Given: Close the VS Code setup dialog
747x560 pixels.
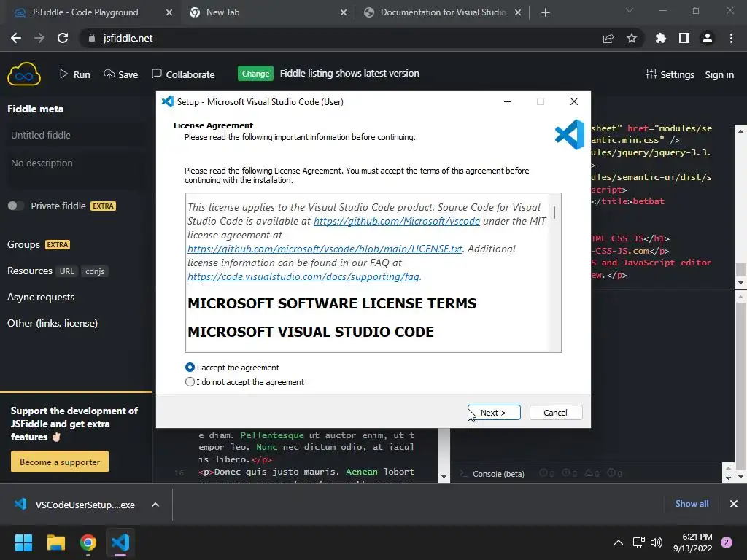Looking at the screenshot, I should [574, 101].
